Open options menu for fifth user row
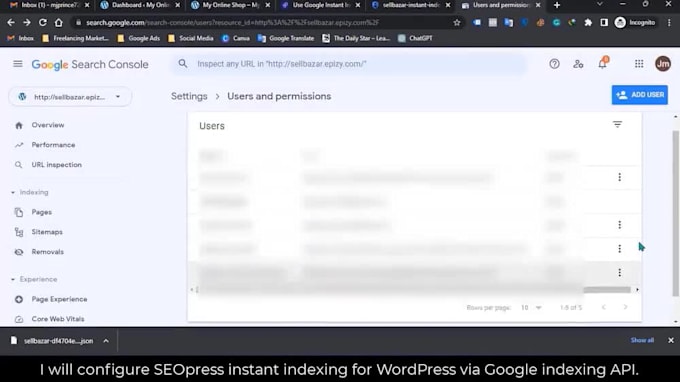Screen dimensions: 680x382 (x=619, y=272)
